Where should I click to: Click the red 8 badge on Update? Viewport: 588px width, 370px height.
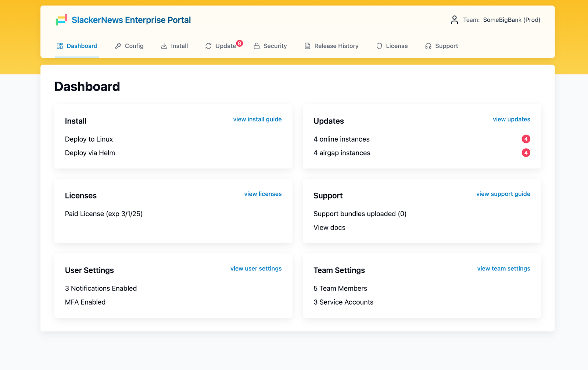tap(240, 43)
